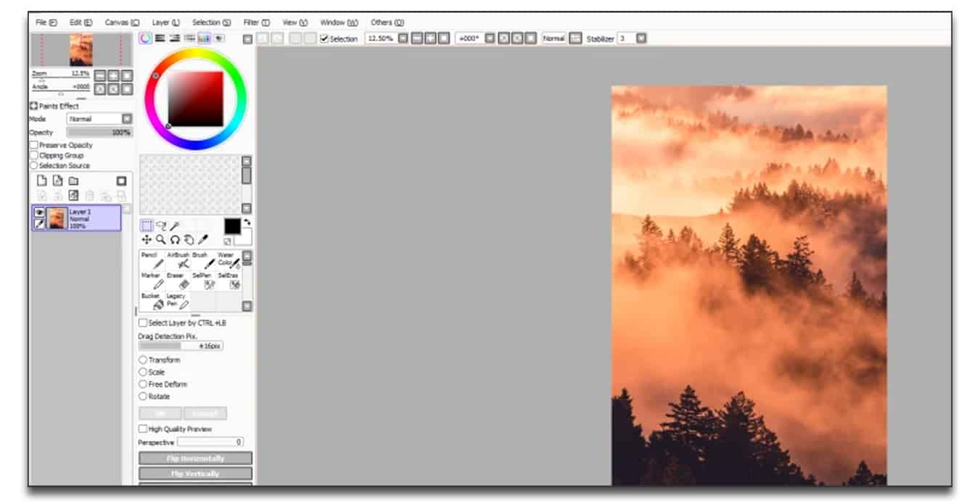Click the navigator preview thumbnail

coord(81,50)
